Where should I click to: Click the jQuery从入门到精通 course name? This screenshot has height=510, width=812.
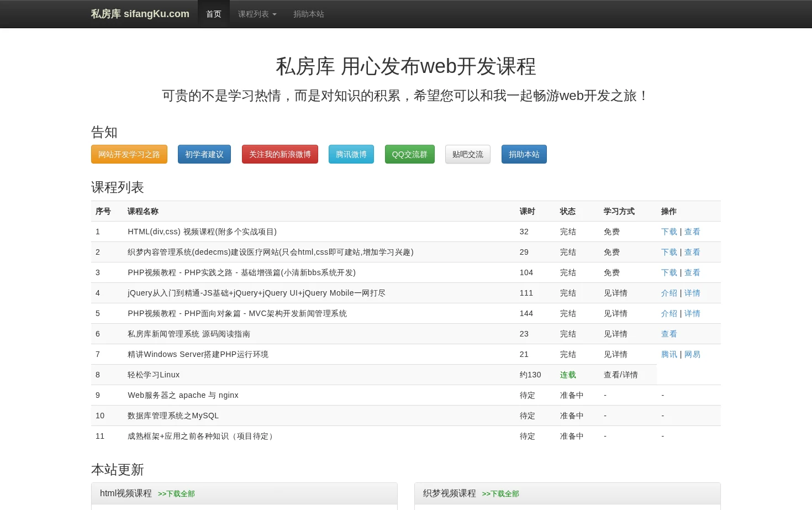pyautogui.click(x=256, y=293)
